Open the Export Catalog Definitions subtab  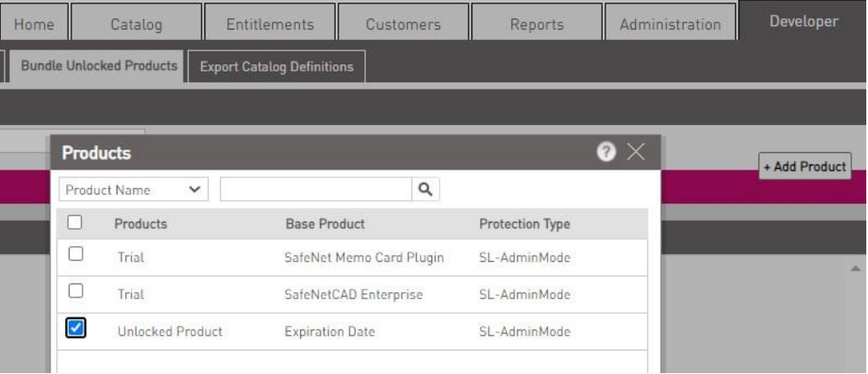[277, 67]
